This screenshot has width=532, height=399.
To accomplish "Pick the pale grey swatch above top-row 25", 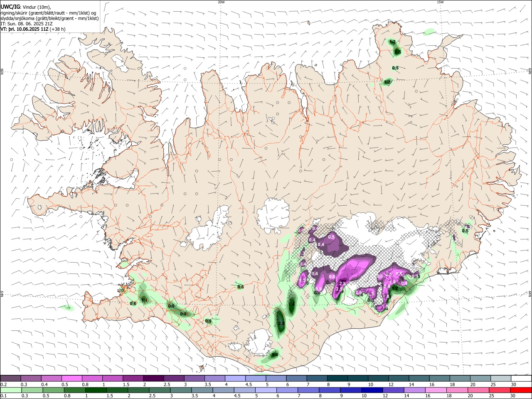I will tap(501, 379).
